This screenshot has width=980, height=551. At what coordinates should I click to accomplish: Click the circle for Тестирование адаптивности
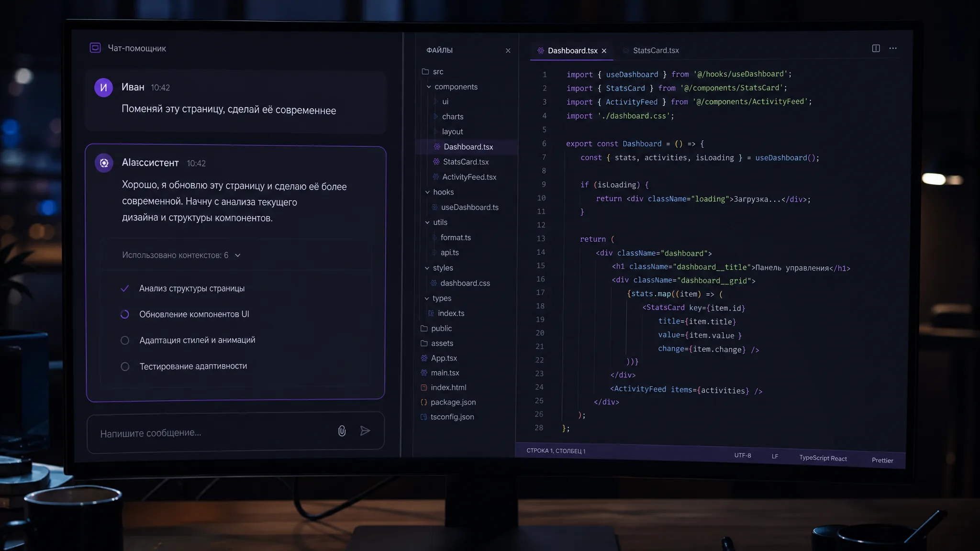[125, 366]
